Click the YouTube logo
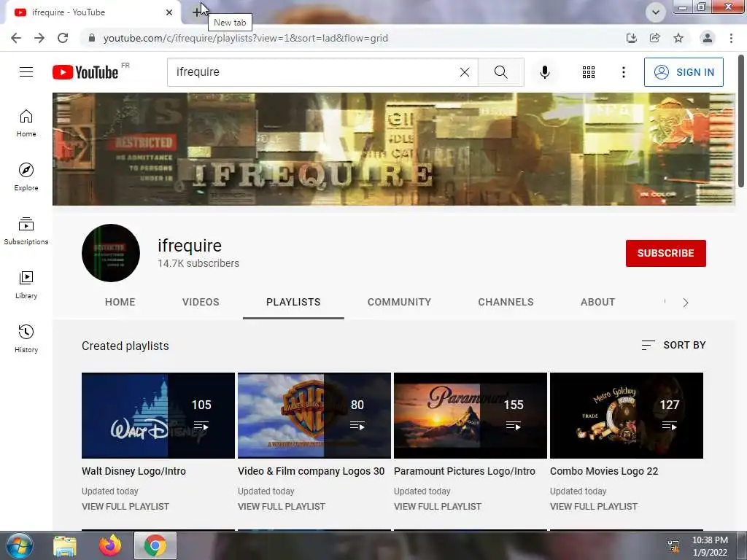 tap(85, 72)
